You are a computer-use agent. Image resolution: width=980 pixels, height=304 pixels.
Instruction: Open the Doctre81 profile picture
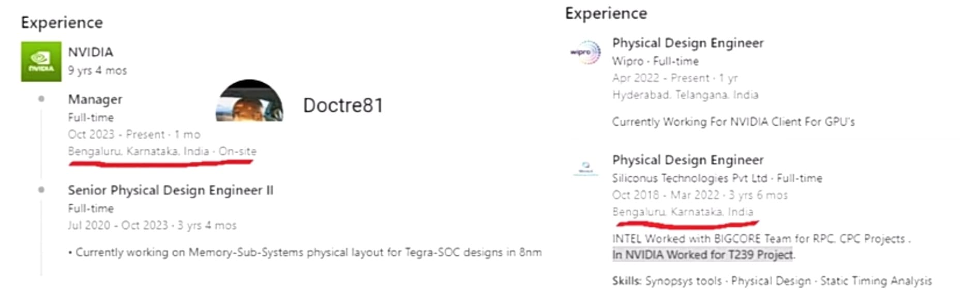249,101
